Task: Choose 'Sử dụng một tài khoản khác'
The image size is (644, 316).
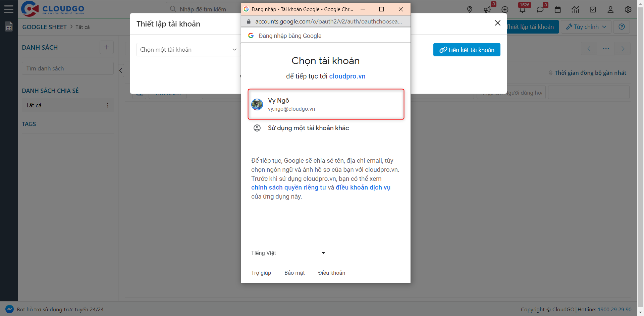Action: coord(308,128)
